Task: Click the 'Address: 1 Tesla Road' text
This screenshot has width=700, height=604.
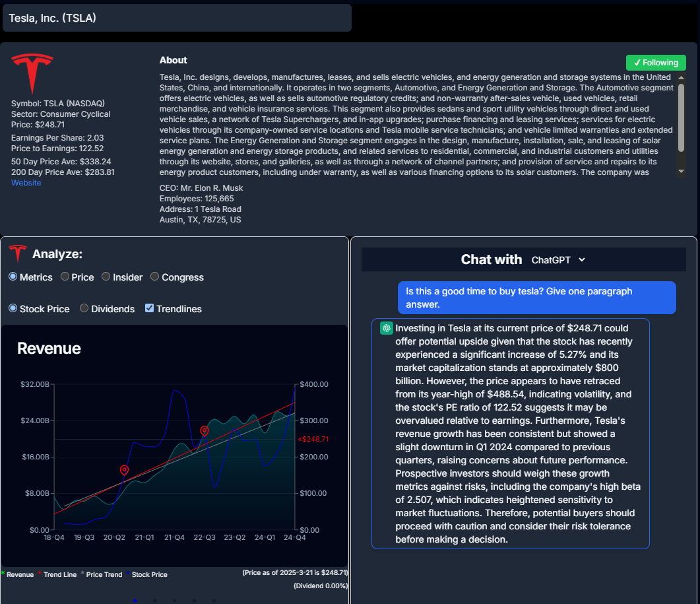Action: click(x=201, y=209)
